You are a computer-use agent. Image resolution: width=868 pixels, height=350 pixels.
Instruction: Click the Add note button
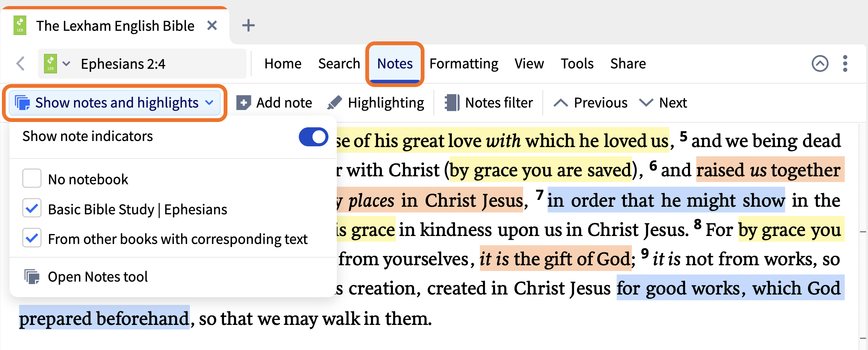pos(274,103)
